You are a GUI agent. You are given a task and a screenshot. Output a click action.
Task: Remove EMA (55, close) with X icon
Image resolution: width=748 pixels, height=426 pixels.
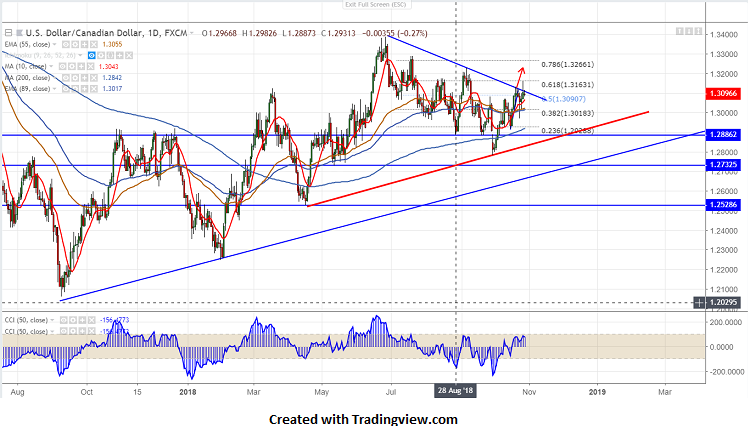(94, 44)
